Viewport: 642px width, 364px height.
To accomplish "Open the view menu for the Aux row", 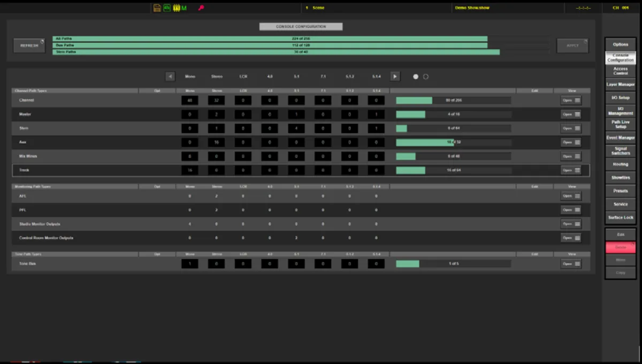I will [x=571, y=142].
